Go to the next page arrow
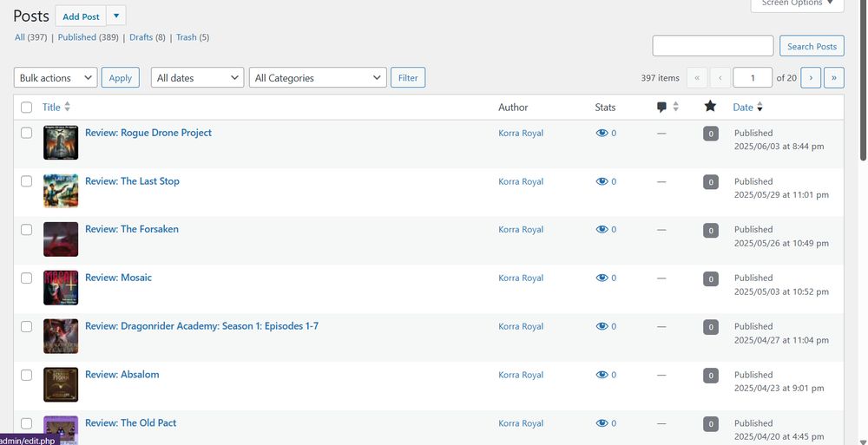 pyautogui.click(x=811, y=78)
